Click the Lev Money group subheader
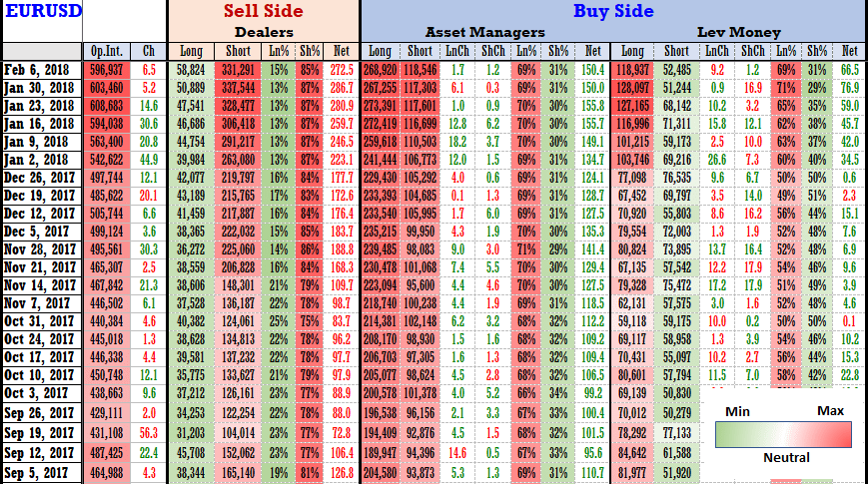 [x=739, y=32]
